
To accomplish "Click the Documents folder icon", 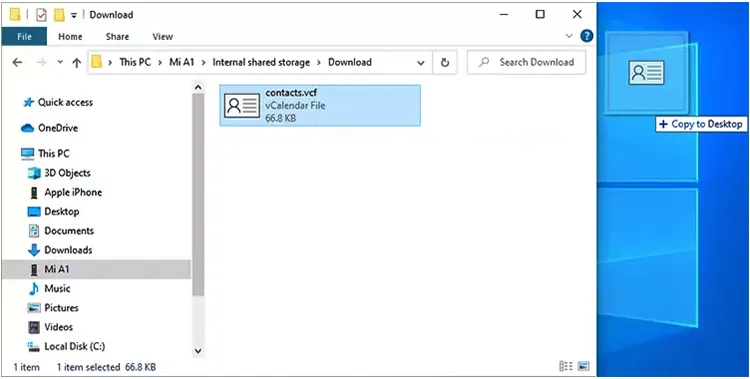I will [34, 231].
